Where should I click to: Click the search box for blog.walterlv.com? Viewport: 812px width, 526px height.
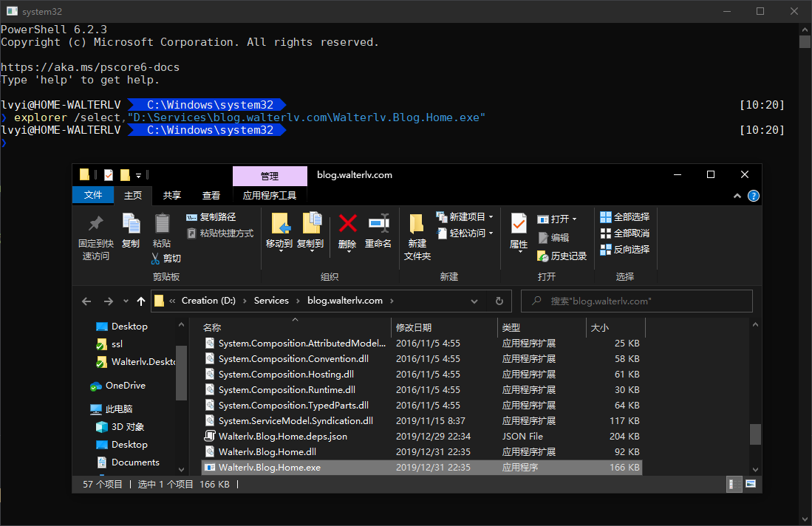click(x=643, y=301)
